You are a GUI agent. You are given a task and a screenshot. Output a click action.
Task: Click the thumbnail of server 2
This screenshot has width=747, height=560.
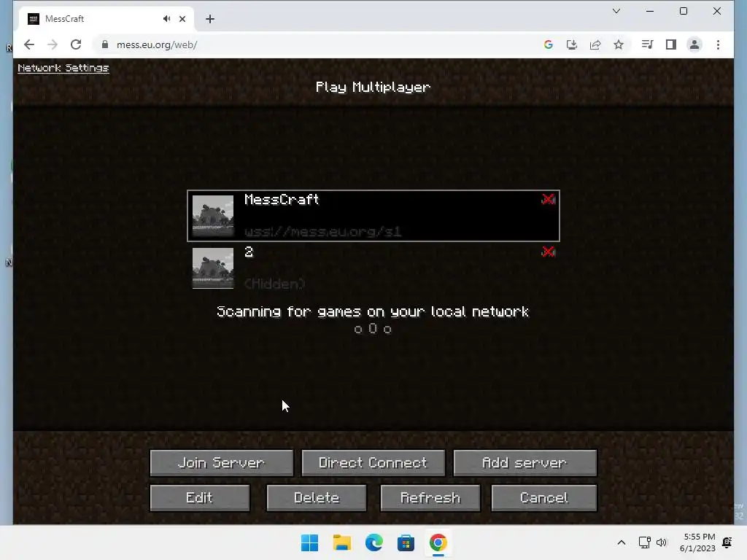pyautogui.click(x=213, y=268)
